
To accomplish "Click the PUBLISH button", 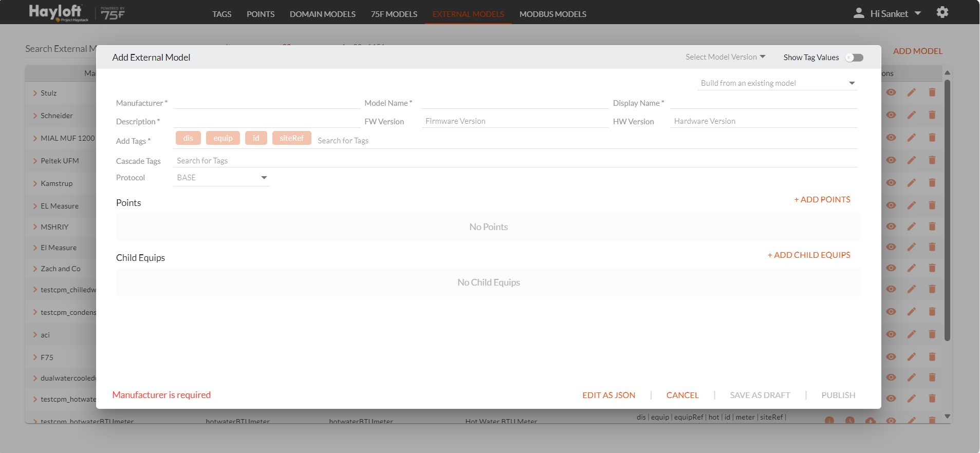I will [838, 395].
